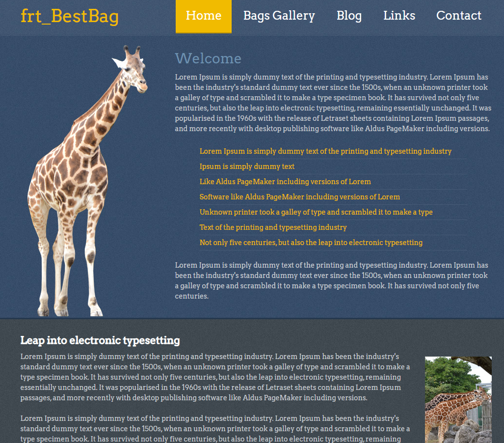The width and height of the screenshot is (504, 443).
Task: Open the first yellow link about typesetting industry
Action: tap(325, 151)
